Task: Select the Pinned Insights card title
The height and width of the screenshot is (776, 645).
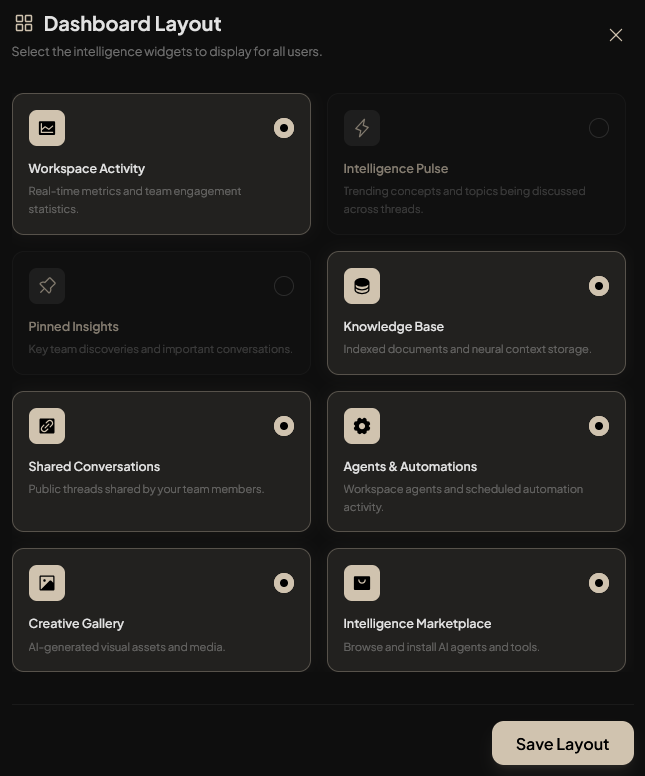Action: (73, 327)
